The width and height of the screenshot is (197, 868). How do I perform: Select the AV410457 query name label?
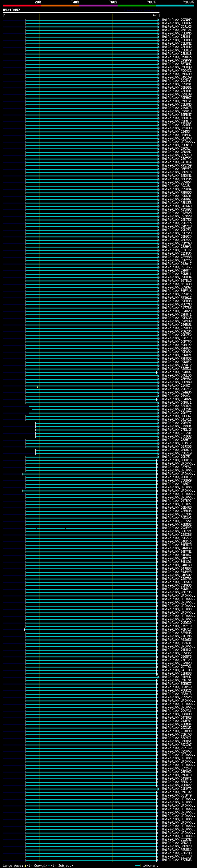11,10
